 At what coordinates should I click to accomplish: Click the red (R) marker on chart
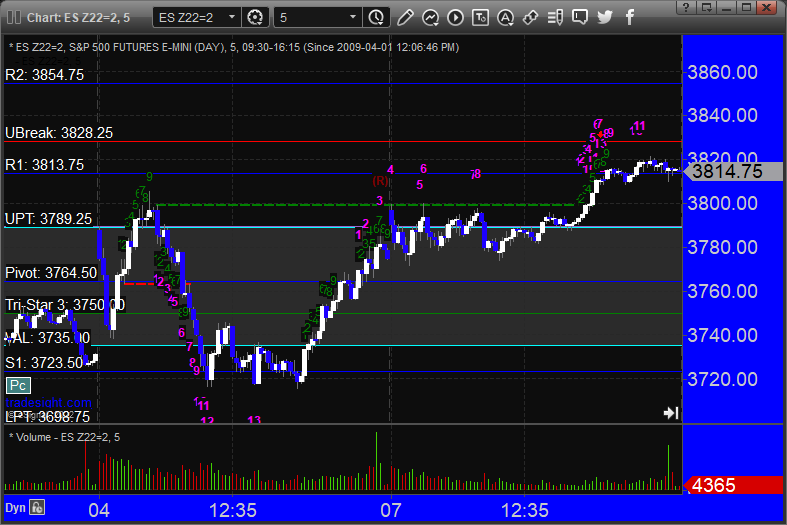(x=380, y=181)
